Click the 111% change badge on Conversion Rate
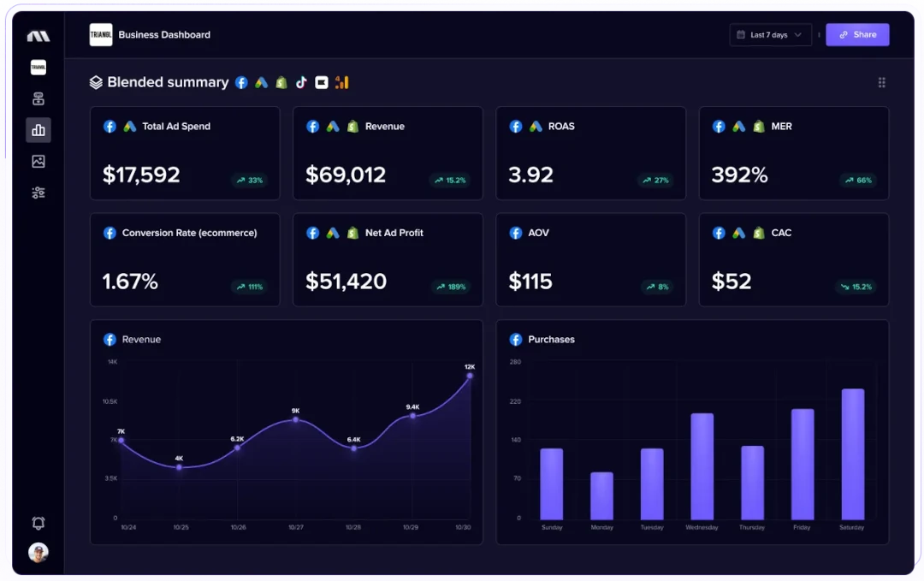Screen dimensions: 924x581 coord(250,287)
